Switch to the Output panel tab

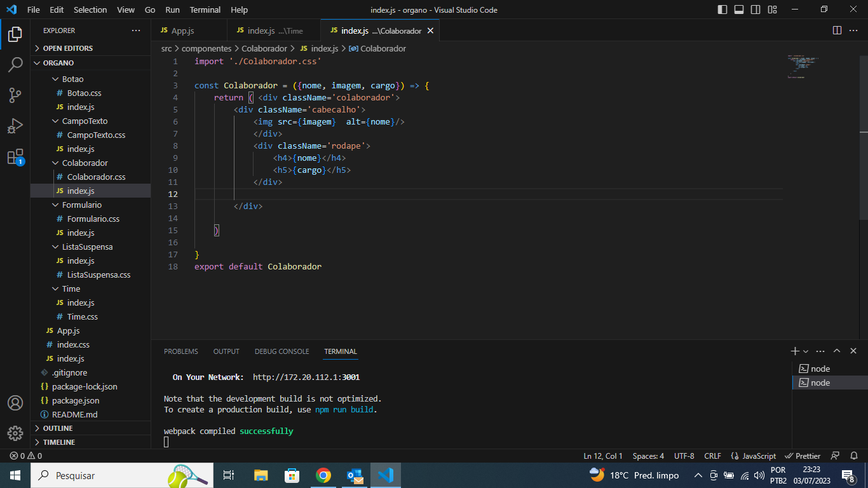(226, 351)
